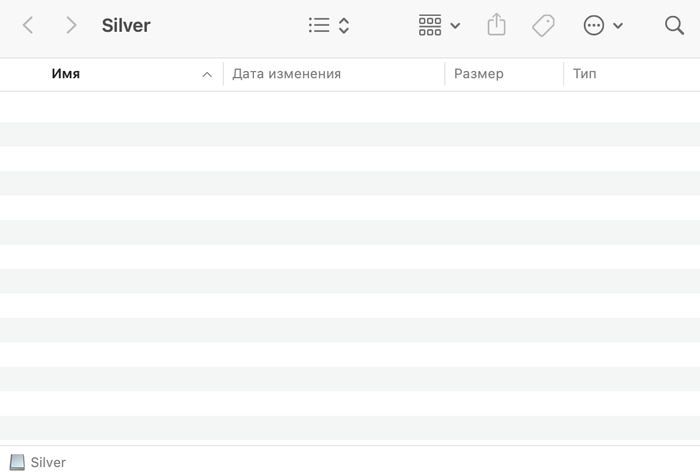The height and width of the screenshot is (472, 700).
Task: Click the list view icon in toolbar
Action: pyautogui.click(x=319, y=26)
